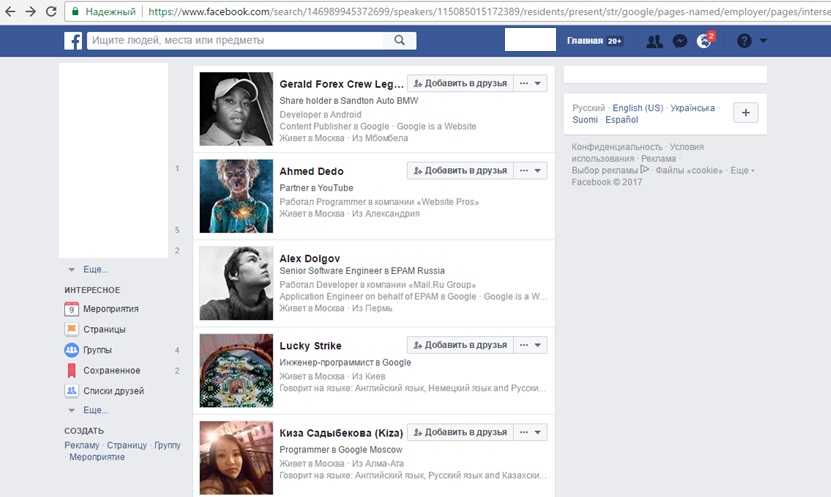831x497 pixels.
Task: Click the Страницы flag icon
Action: pos(72,329)
